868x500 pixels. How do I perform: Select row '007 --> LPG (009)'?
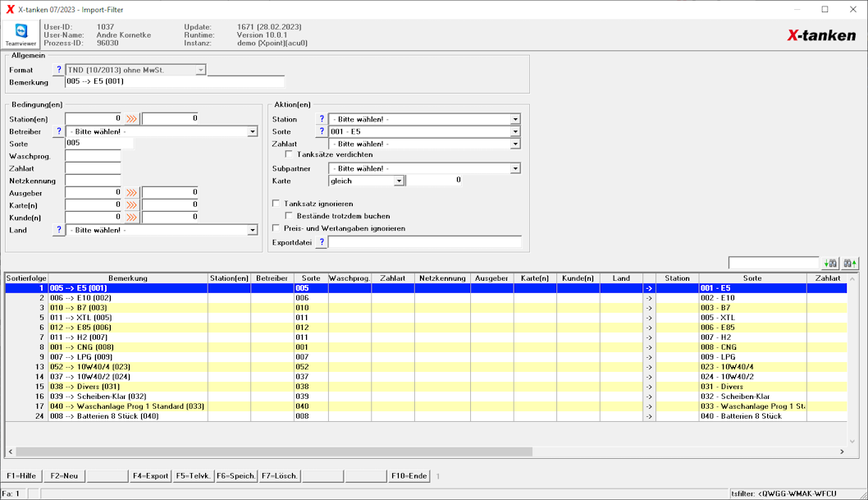(x=427, y=357)
